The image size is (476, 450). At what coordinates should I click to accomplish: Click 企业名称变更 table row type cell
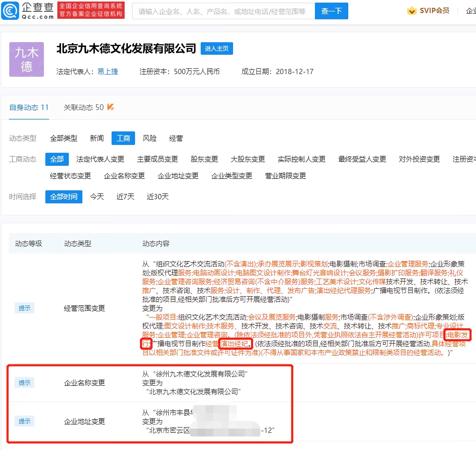84,383
